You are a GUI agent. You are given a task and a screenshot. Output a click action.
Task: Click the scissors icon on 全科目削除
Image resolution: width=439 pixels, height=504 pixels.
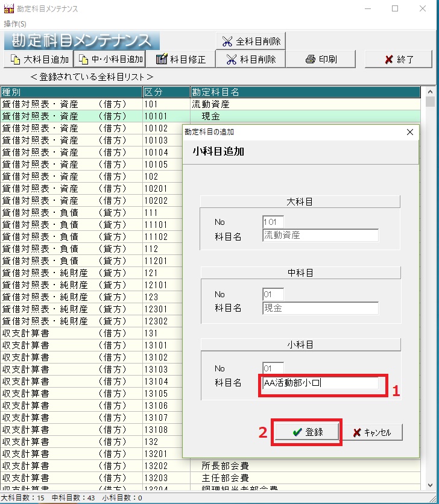227,42
